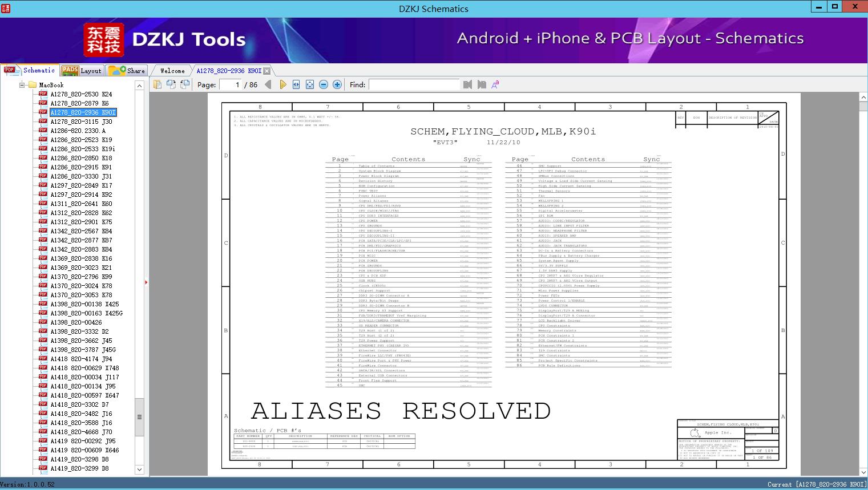Zoom in with the plus icon
This screenshot has width=868, height=490.
pos(337,84)
